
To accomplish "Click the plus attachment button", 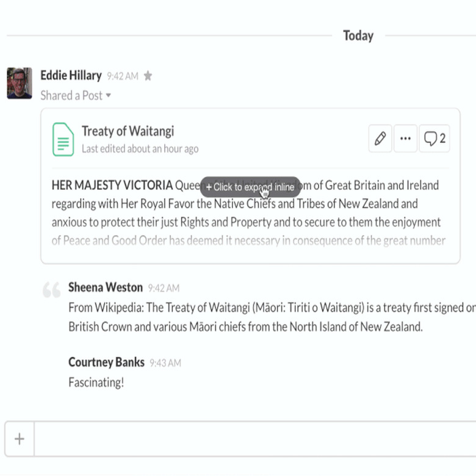I will [x=20, y=439].
